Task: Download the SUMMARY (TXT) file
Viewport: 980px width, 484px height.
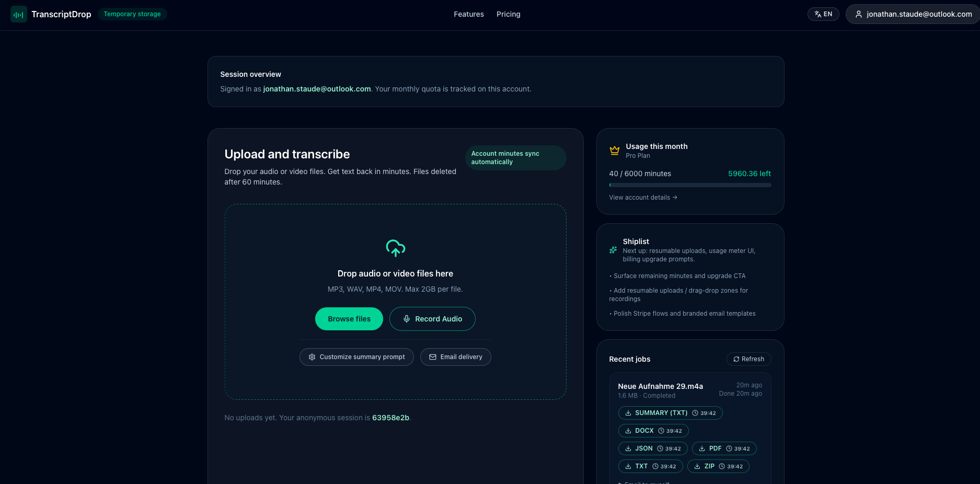Action: 670,413
